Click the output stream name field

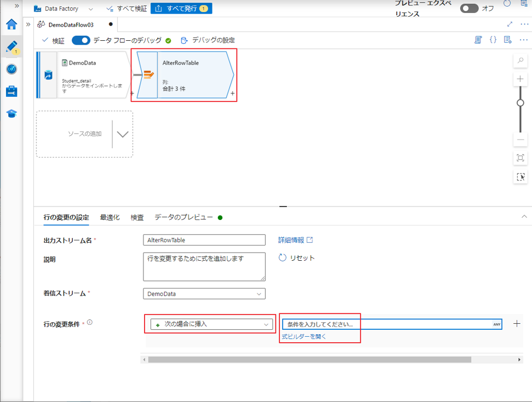click(204, 240)
